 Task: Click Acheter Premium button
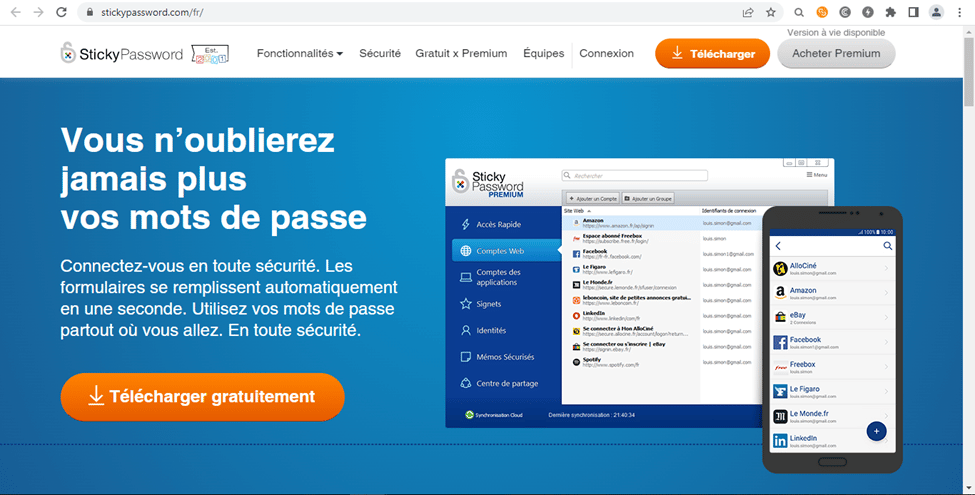click(x=836, y=53)
